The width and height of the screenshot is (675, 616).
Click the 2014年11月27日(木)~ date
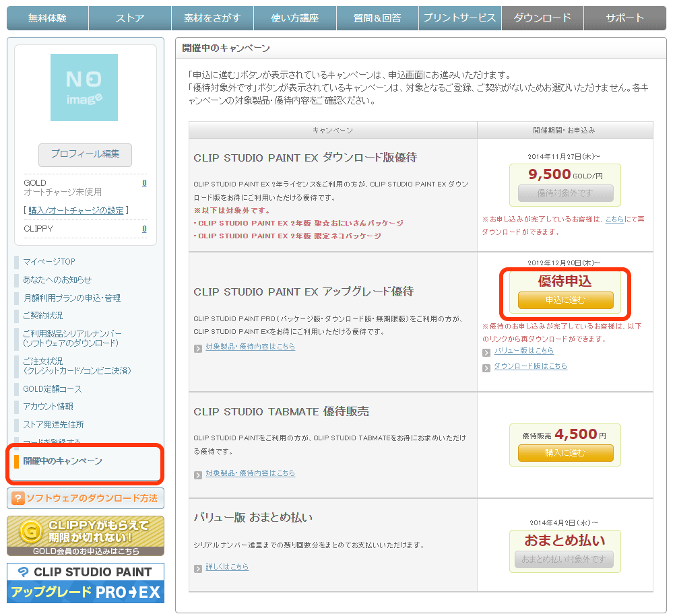(564, 157)
